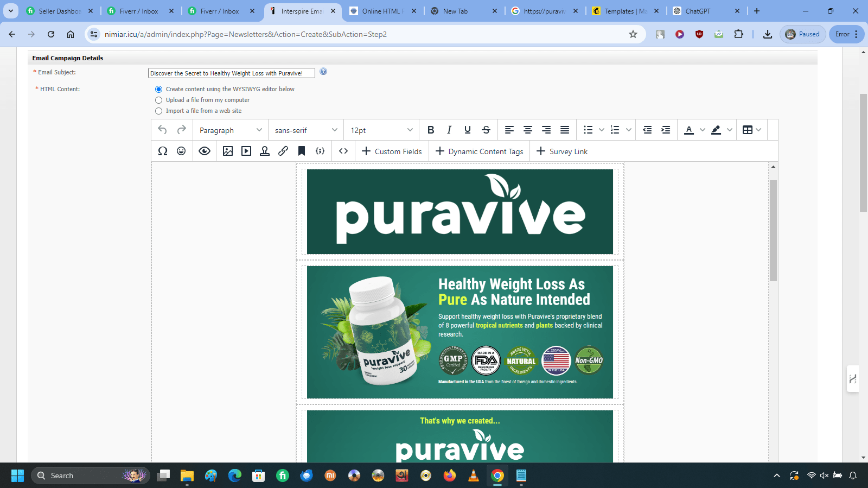The width and height of the screenshot is (868, 488).
Task: Insert a special character with the omega icon
Action: click(x=163, y=151)
